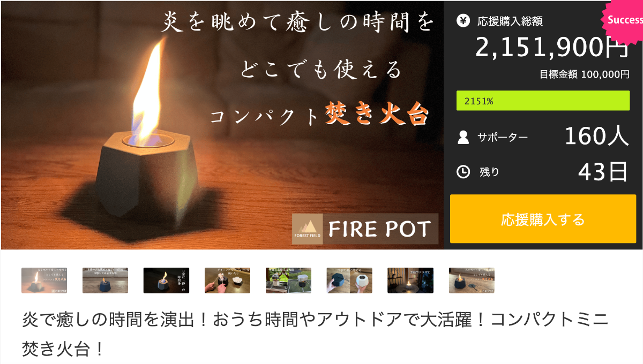Image resolution: width=643 pixels, height=364 pixels.
Task: Select the third thumbnail with the dark background
Action: (166, 280)
